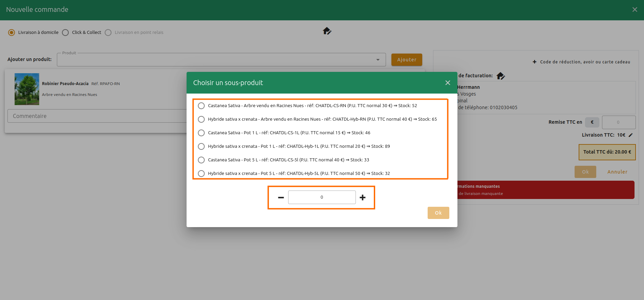Screen dimensions: 644x300
Task: Click the edit delivery address house icon
Action: (x=326, y=31)
